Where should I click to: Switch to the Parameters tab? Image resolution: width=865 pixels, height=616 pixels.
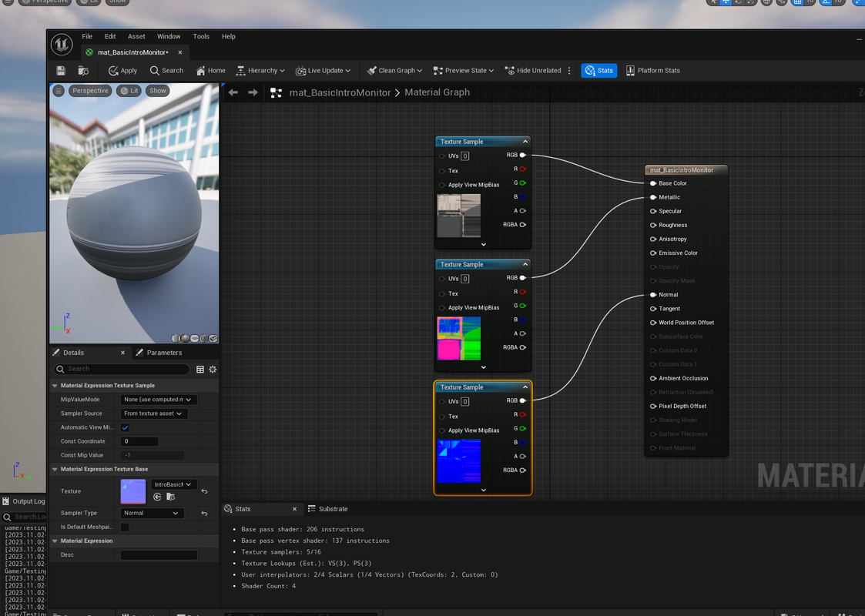pos(159,353)
